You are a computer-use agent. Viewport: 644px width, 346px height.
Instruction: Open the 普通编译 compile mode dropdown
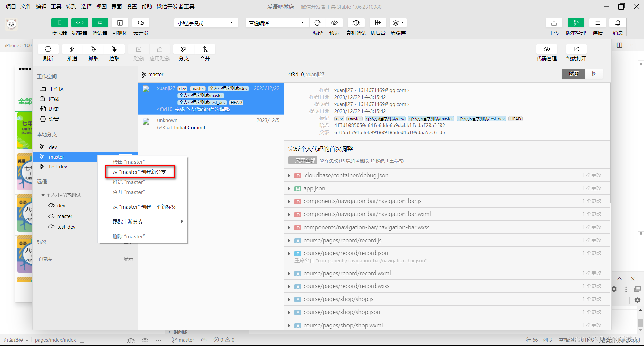coord(276,23)
